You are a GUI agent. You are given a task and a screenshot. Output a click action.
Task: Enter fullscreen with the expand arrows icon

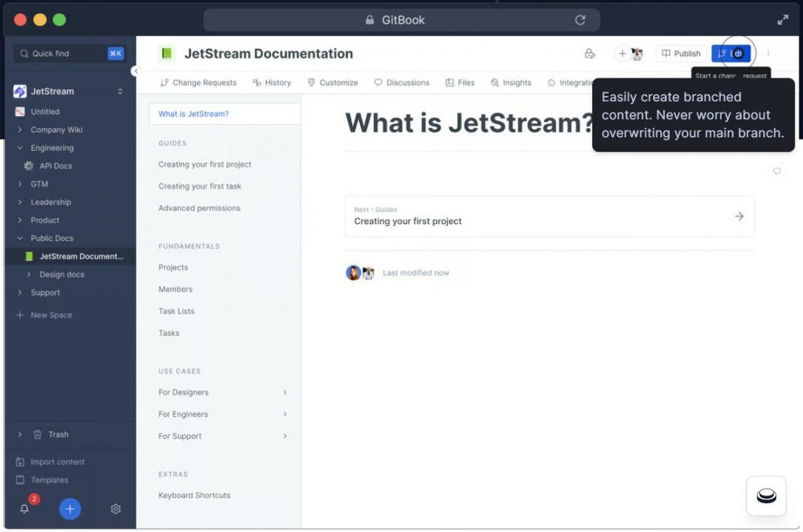click(782, 20)
